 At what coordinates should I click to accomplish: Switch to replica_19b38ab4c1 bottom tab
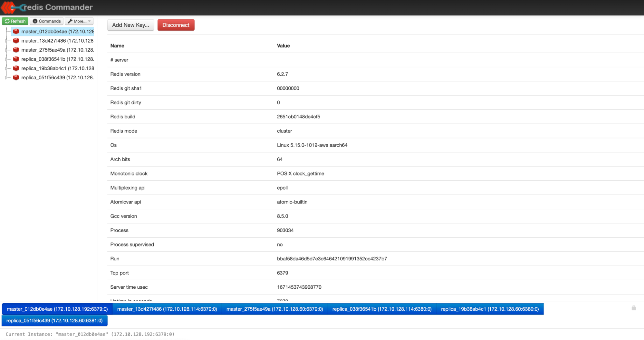tap(490, 309)
